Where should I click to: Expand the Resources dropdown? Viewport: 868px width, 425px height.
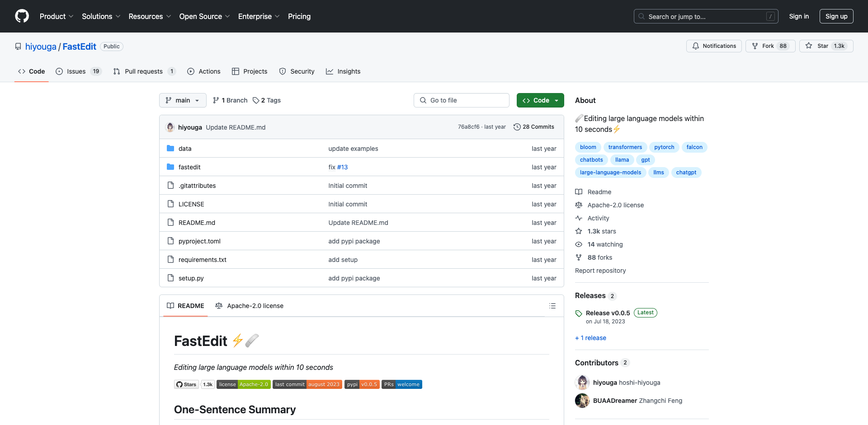tap(150, 16)
